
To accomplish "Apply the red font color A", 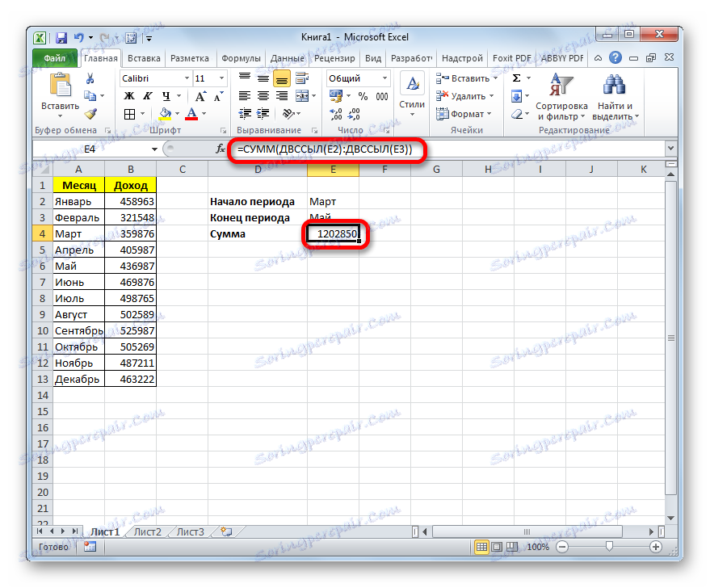I will (191, 114).
